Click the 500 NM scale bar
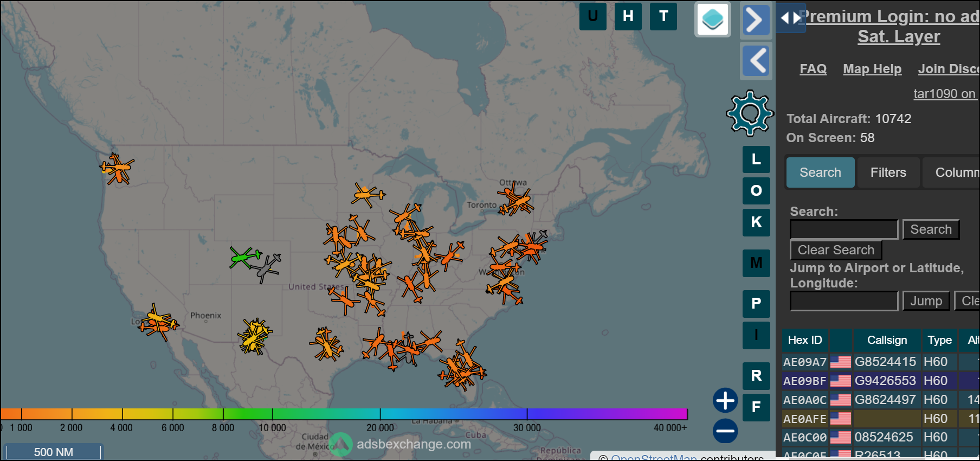The height and width of the screenshot is (461, 980). [x=53, y=452]
